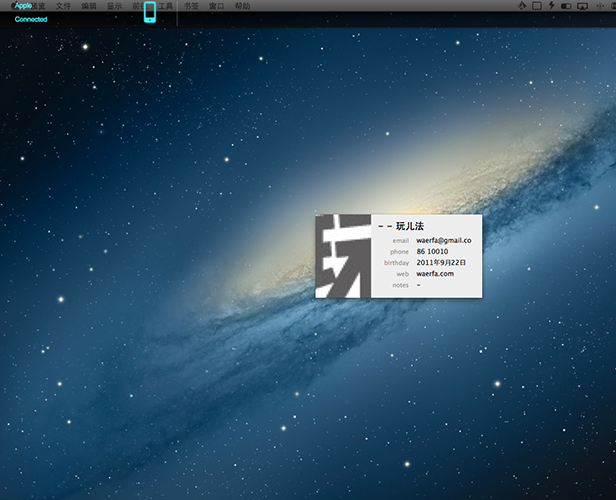Click the toggle-shaped status icon in menu bar

566,6
